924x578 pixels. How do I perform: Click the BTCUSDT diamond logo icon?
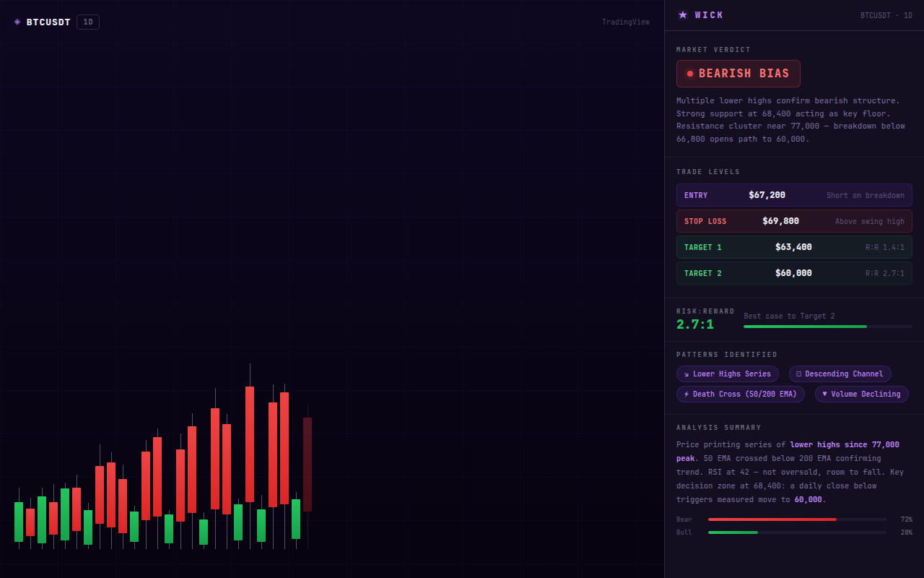coord(17,22)
